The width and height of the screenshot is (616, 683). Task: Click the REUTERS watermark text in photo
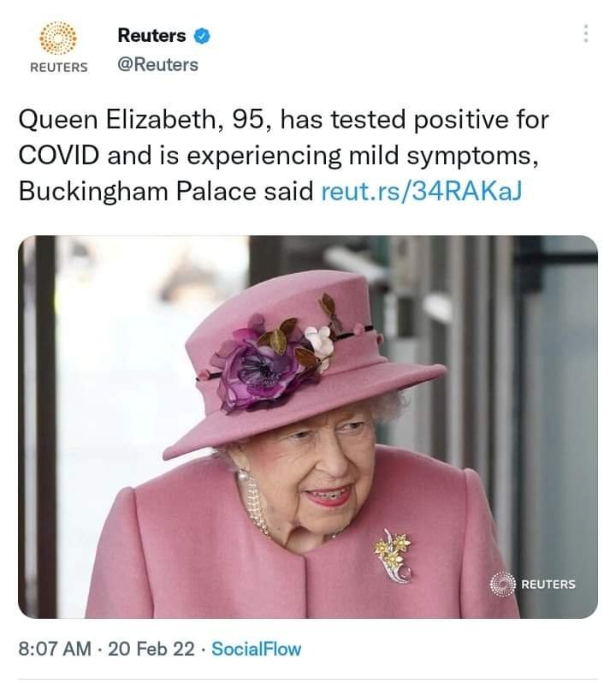pos(548,584)
